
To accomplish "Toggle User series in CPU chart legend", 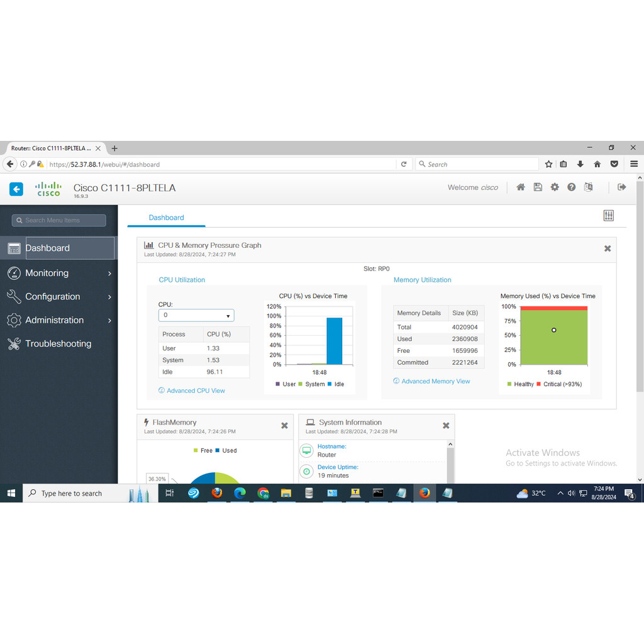I will point(286,384).
